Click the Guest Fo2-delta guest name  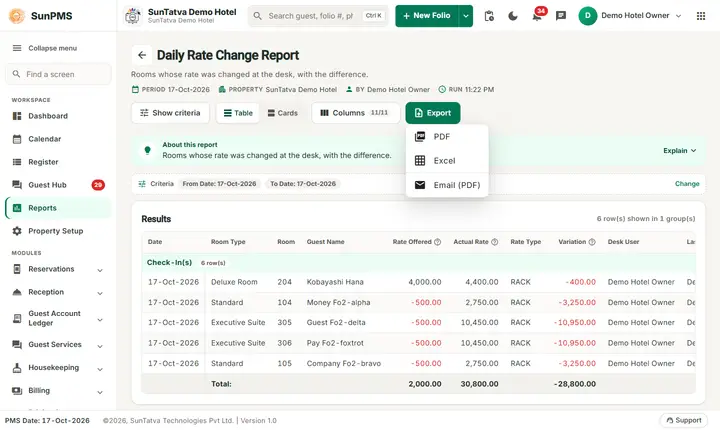pos(336,322)
